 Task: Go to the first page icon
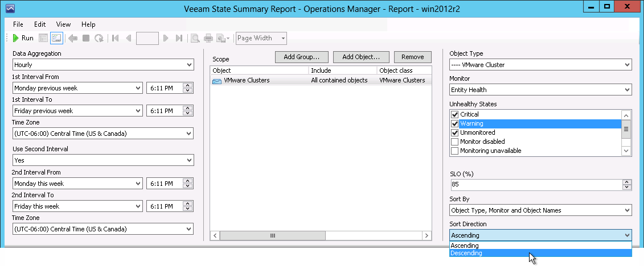click(116, 38)
